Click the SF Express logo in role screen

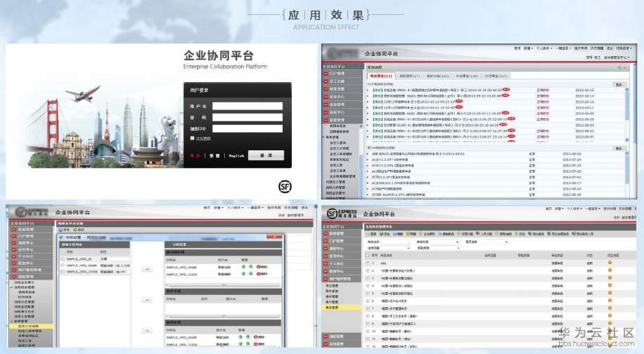point(341,214)
